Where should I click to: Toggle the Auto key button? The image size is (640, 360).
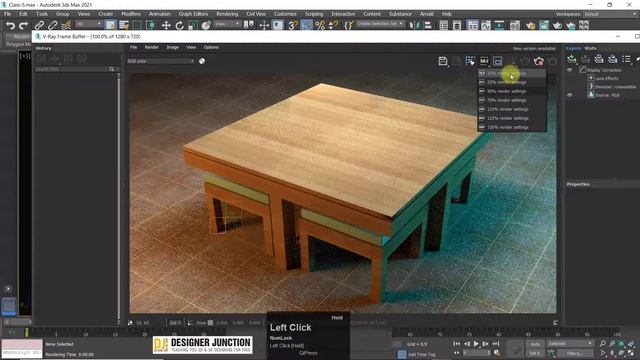(535, 344)
